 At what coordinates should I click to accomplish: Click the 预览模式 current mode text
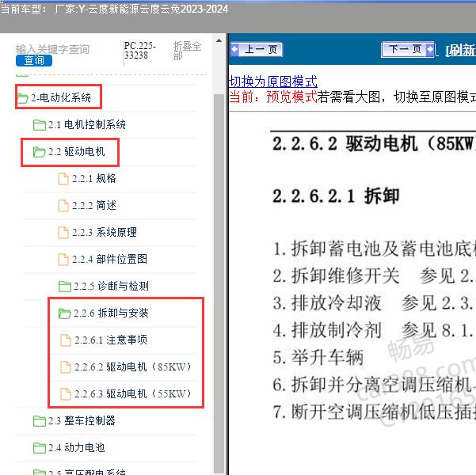[x=291, y=97]
